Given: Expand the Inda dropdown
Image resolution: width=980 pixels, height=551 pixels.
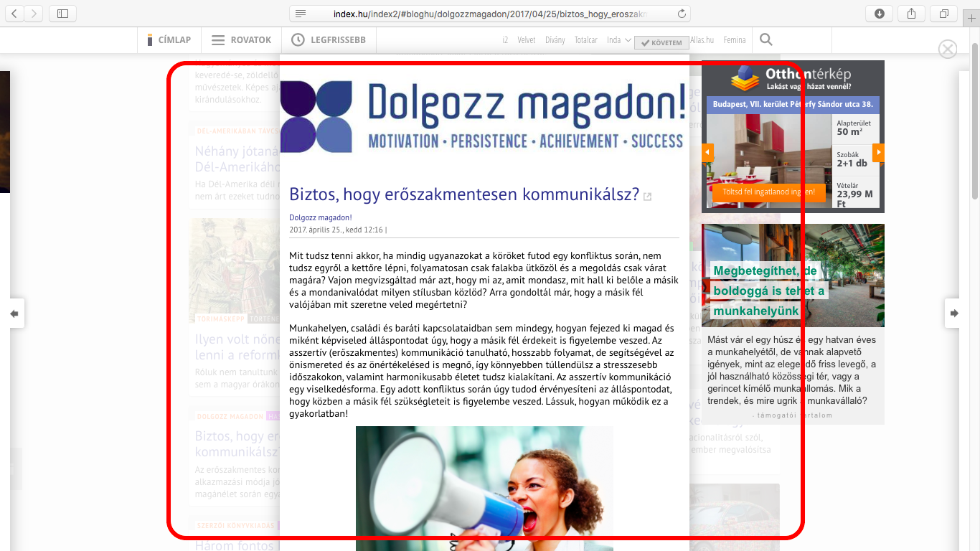Looking at the screenshot, I should pyautogui.click(x=619, y=40).
